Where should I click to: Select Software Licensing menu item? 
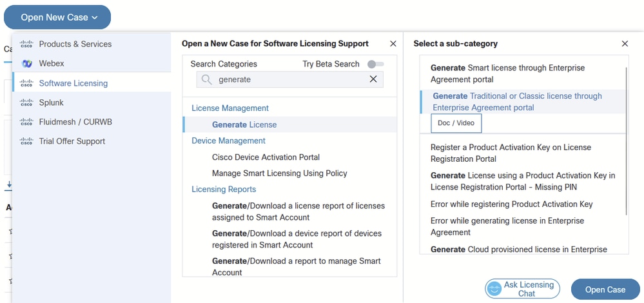pyautogui.click(x=92, y=83)
